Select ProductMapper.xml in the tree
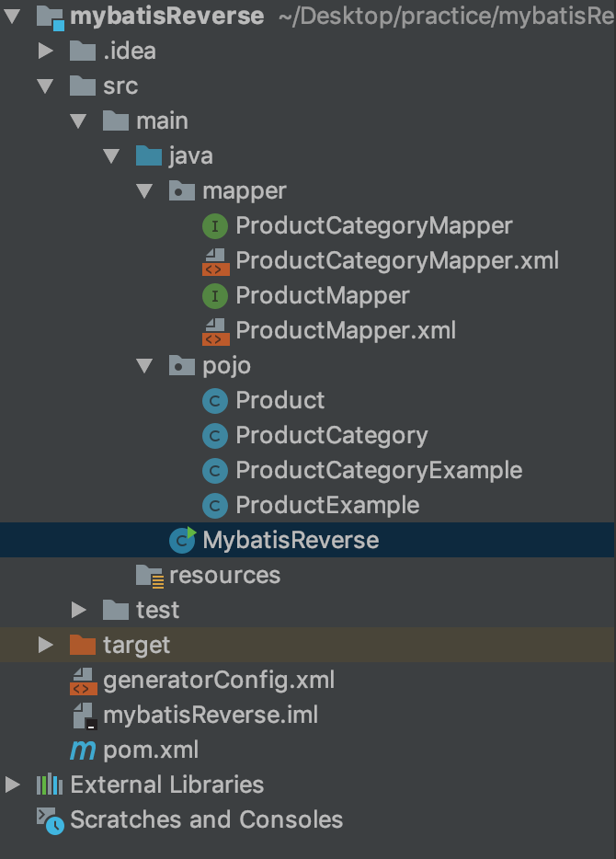 tap(346, 331)
